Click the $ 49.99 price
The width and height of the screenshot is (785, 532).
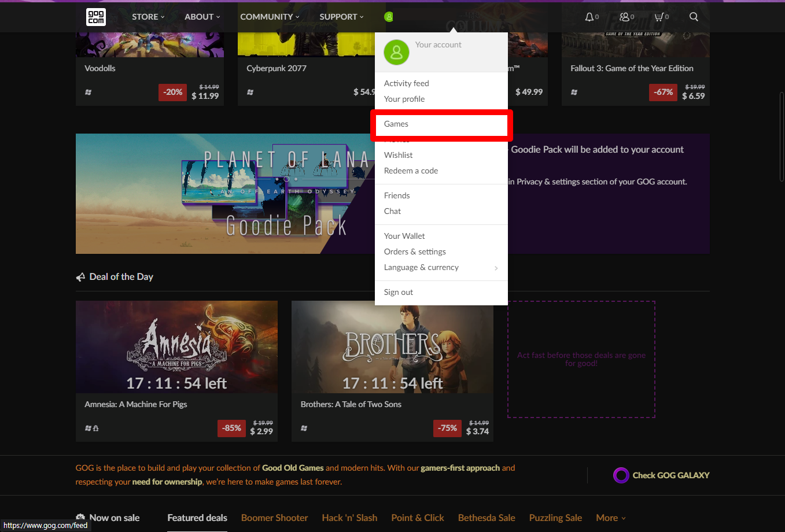click(x=529, y=92)
